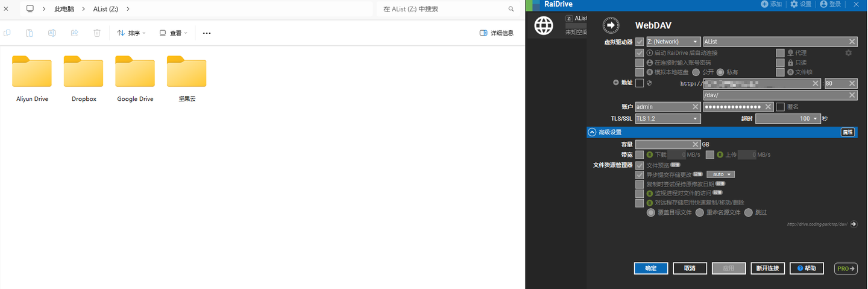Click the 确定 OK button
Viewport: 868px width, 289px height.
tap(651, 268)
